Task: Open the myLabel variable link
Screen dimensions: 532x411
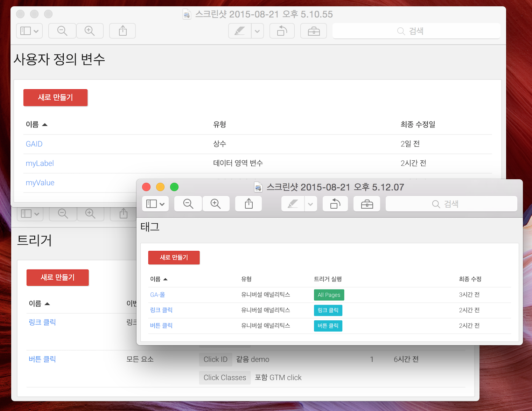Action: click(x=40, y=163)
